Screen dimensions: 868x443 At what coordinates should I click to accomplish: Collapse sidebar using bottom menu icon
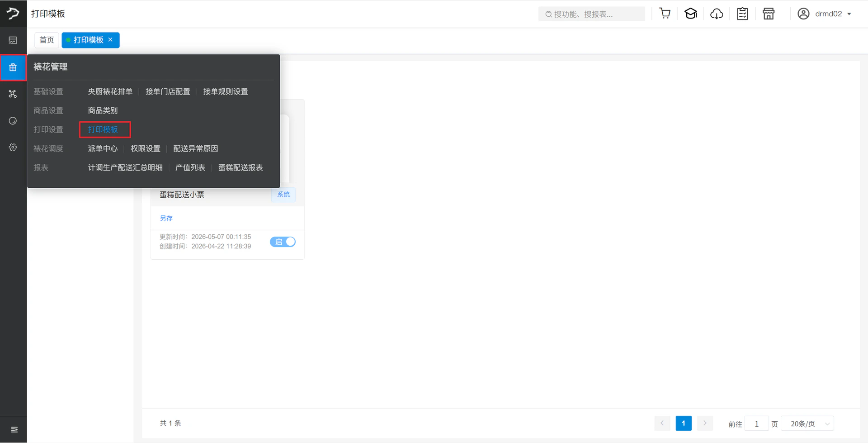14,429
